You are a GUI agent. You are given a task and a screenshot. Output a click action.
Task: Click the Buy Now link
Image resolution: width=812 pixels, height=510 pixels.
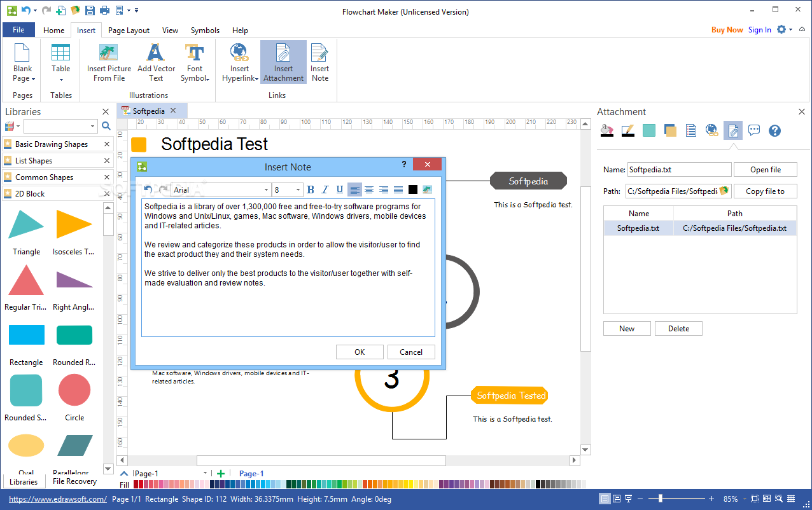pyautogui.click(x=727, y=30)
